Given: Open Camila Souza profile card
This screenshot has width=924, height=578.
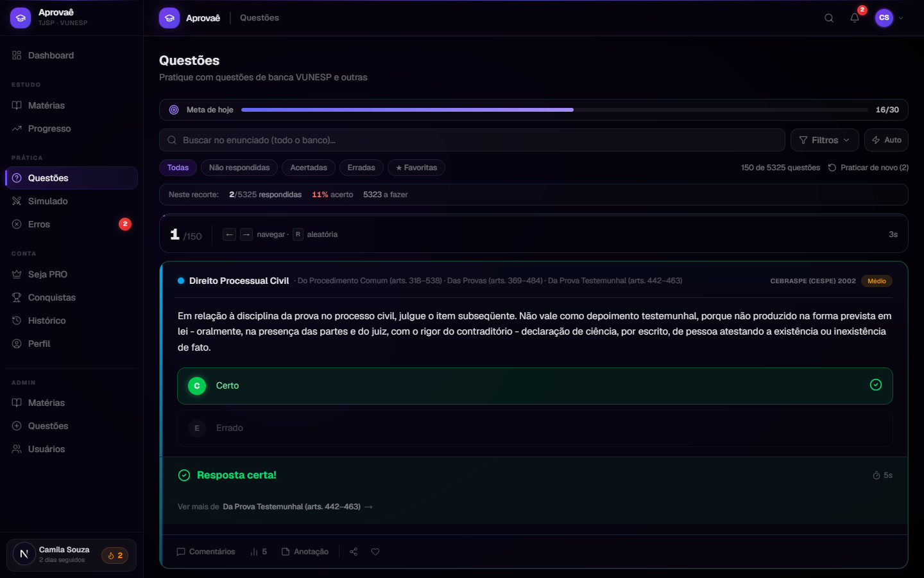Looking at the screenshot, I should point(71,555).
